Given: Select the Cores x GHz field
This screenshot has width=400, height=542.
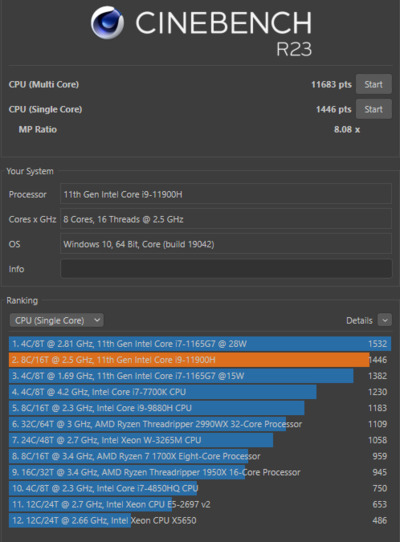Looking at the screenshot, I should [226, 219].
